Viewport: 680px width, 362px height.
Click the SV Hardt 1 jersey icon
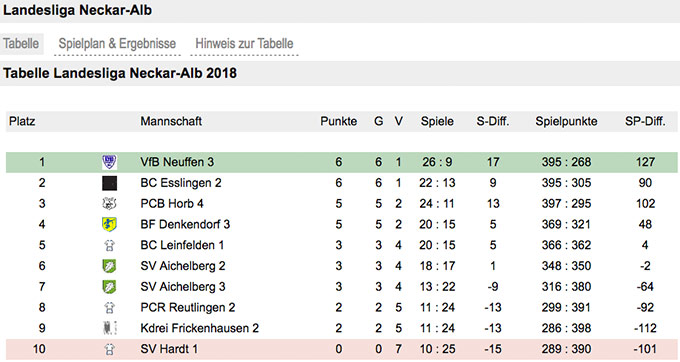pos(109,349)
